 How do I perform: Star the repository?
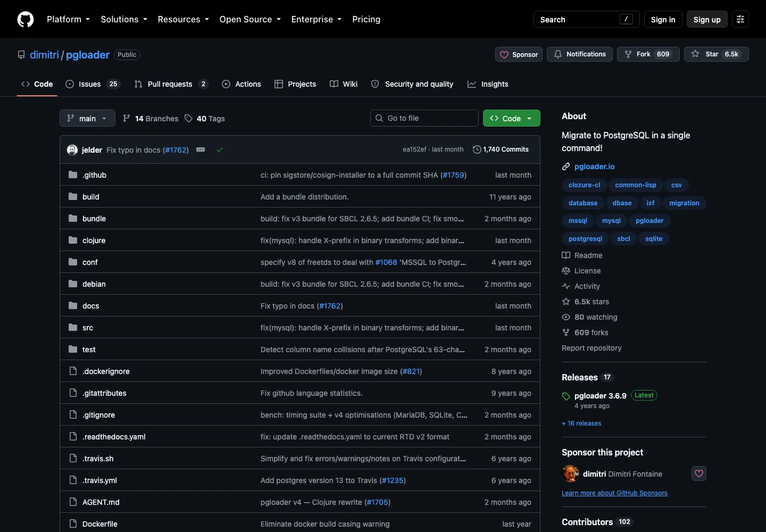point(717,54)
